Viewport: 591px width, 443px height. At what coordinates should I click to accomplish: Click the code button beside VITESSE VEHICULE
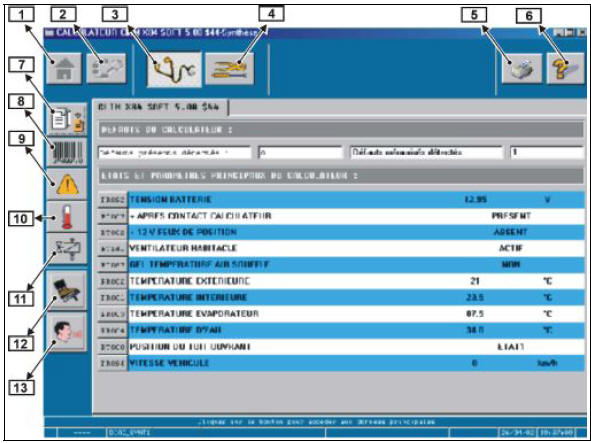point(112,363)
